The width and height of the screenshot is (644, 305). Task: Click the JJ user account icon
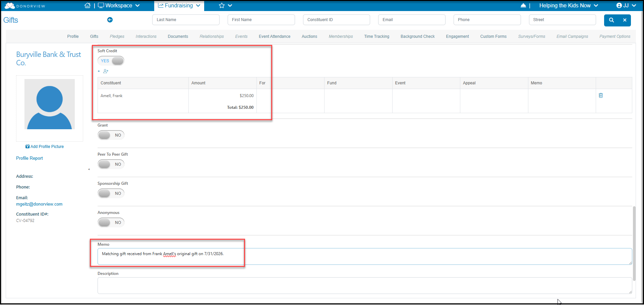click(x=619, y=6)
